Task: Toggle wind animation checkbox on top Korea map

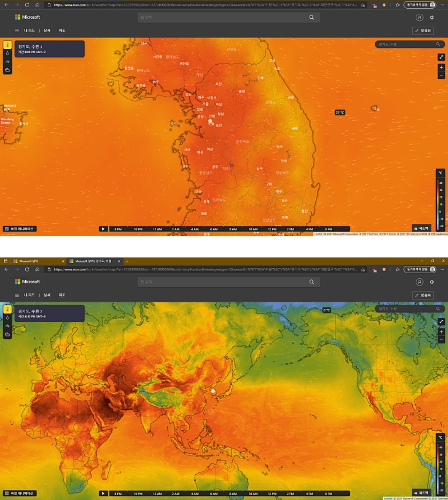Action: pos(7,229)
